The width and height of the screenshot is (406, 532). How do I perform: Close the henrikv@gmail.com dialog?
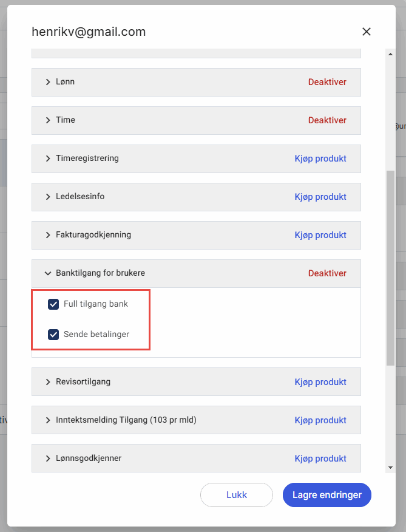pos(366,32)
